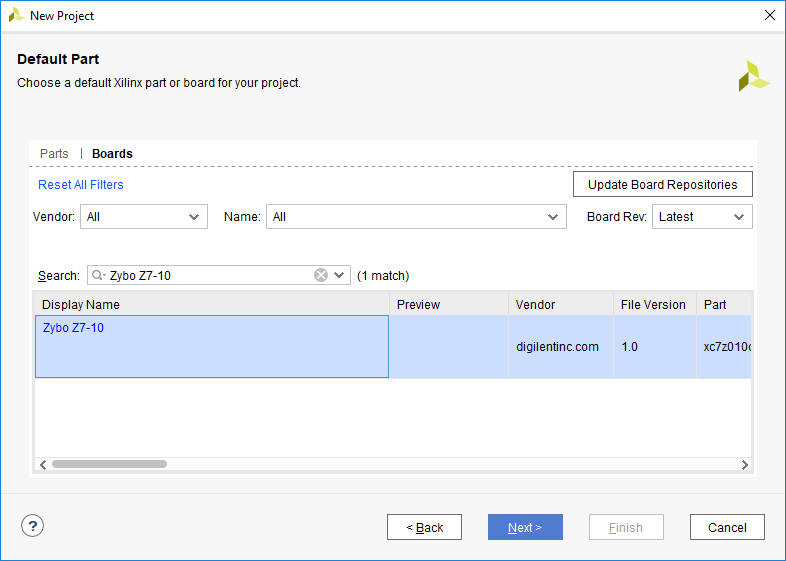Click Reset All Filters link
Viewport: 786px width, 561px height.
[81, 184]
